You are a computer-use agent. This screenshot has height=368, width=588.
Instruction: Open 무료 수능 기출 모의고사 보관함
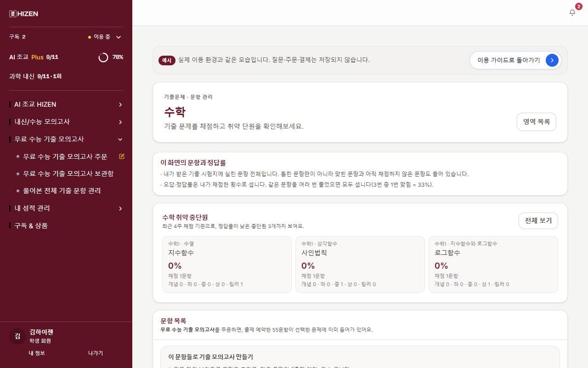pos(68,173)
